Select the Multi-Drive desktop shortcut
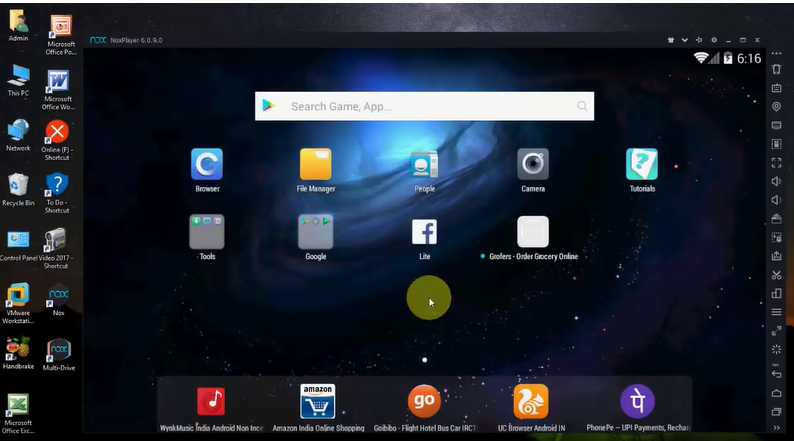Screen dimensions: 794x441 (x=59, y=354)
